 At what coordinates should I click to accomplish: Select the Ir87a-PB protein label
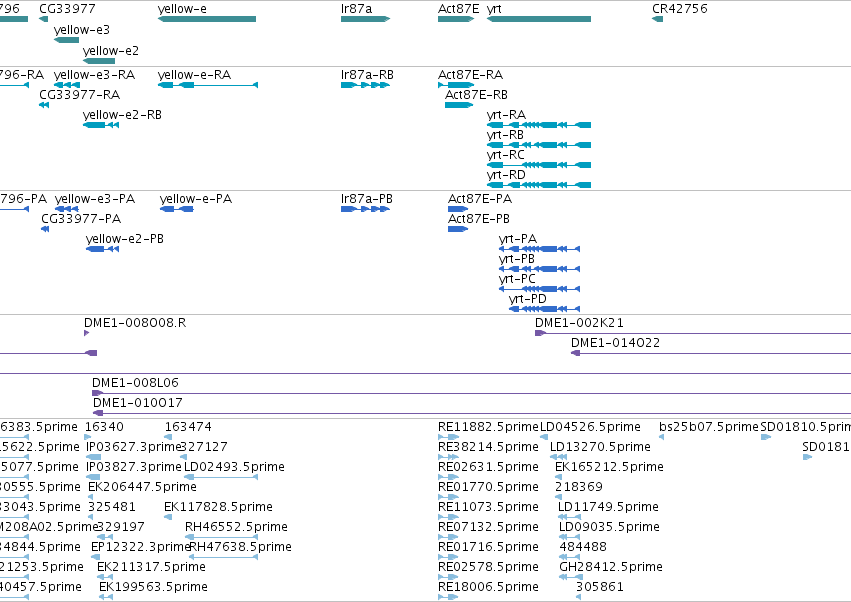coord(367,199)
